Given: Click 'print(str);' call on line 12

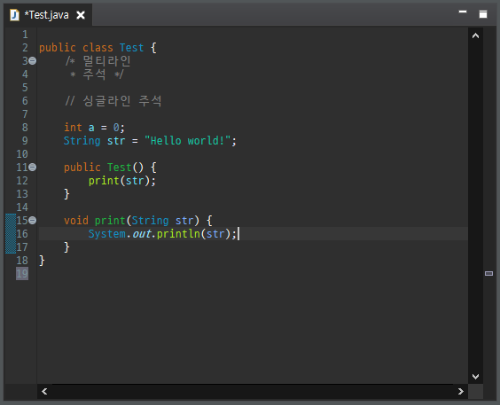Looking at the screenshot, I should (x=122, y=181).
